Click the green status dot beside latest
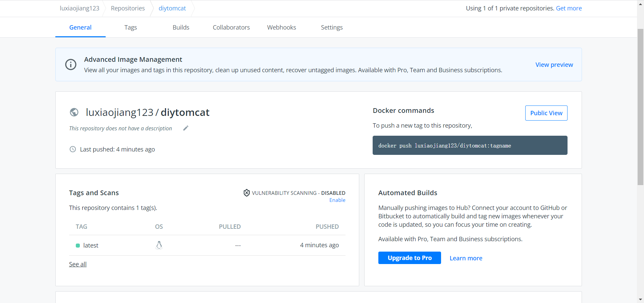The height and width of the screenshot is (303, 644). pos(78,246)
